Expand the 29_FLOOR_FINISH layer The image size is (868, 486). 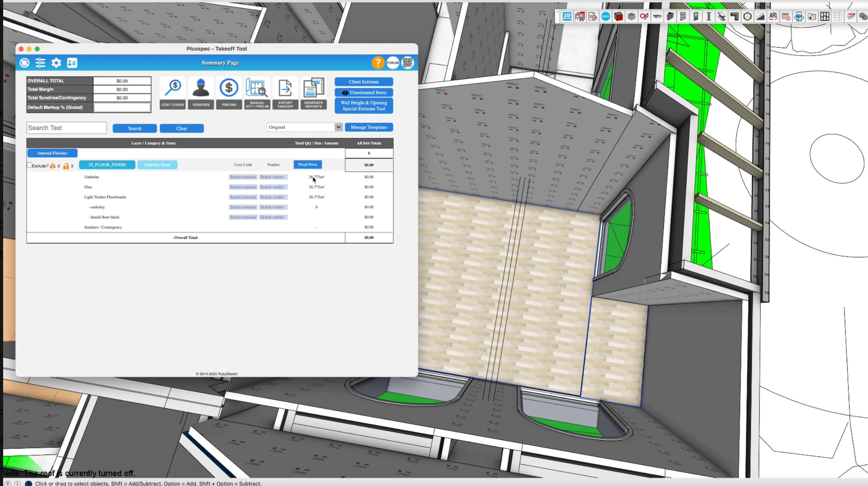point(107,165)
